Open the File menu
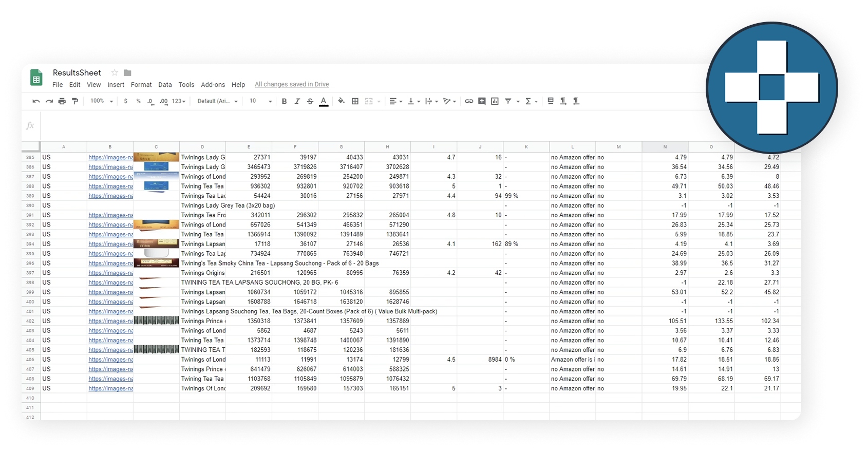The image size is (868, 450). click(x=58, y=85)
